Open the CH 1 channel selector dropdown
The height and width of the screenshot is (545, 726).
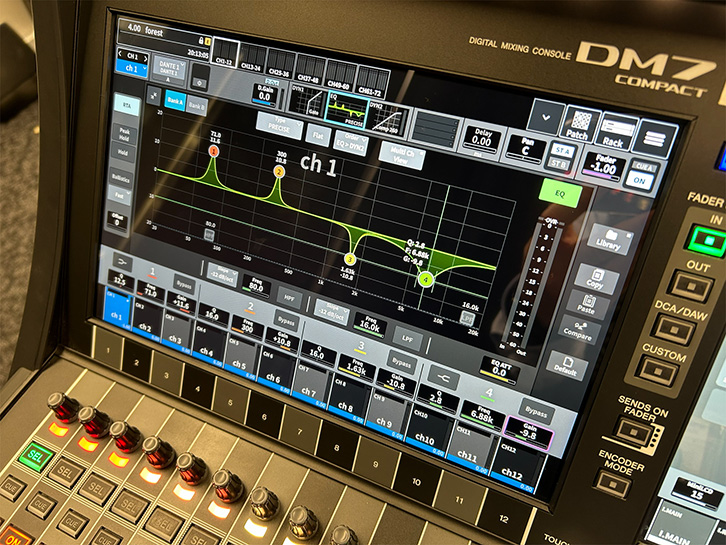(132, 57)
